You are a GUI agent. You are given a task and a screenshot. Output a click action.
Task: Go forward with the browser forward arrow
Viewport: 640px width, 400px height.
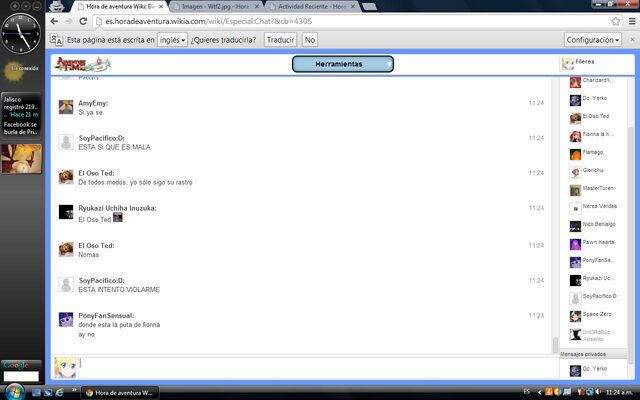point(69,21)
